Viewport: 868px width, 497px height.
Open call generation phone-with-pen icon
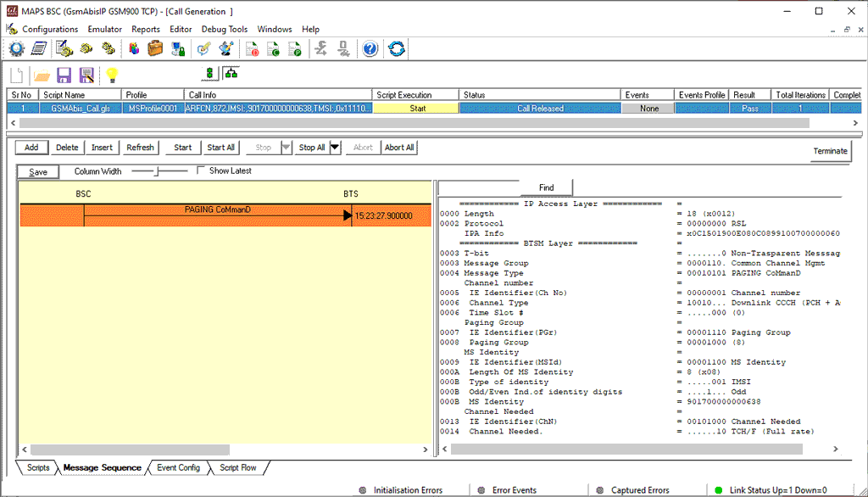click(x=64, y=48)
